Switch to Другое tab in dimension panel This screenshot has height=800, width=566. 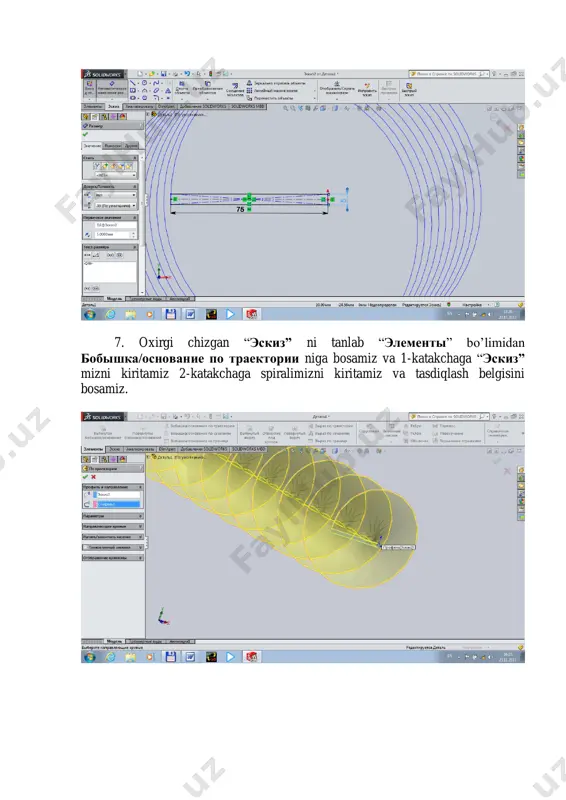tap(131, 146)
